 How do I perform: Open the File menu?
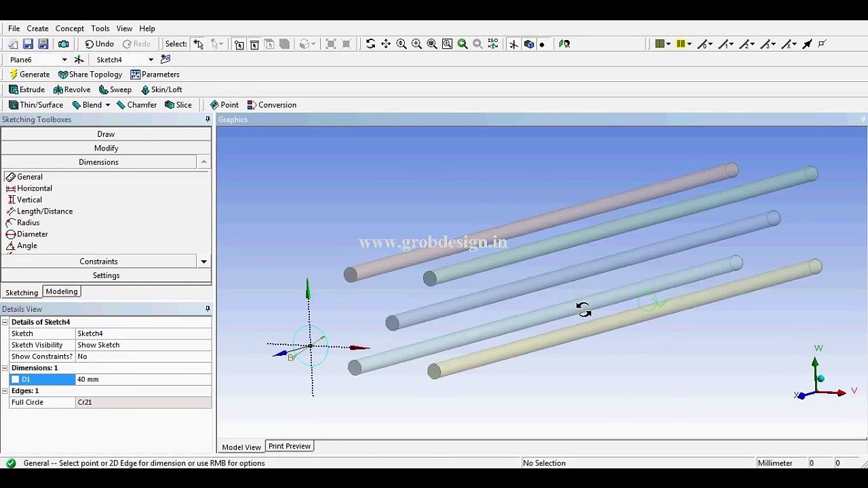[14, 28]
